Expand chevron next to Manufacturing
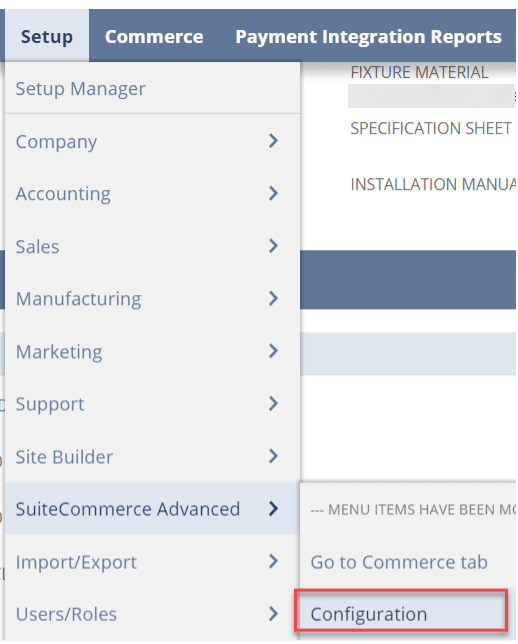 (x=273, y=298)
